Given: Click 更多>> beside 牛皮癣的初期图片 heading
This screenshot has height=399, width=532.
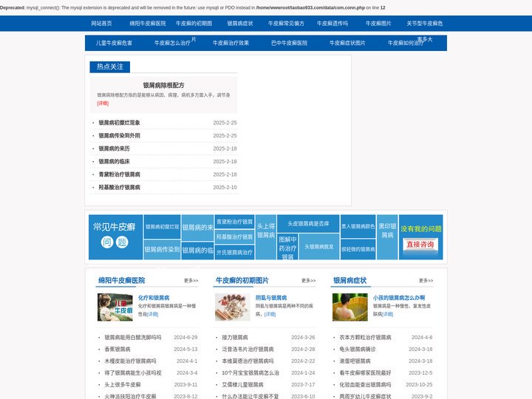Looking at the screenshot, I should tap(308, 281).
